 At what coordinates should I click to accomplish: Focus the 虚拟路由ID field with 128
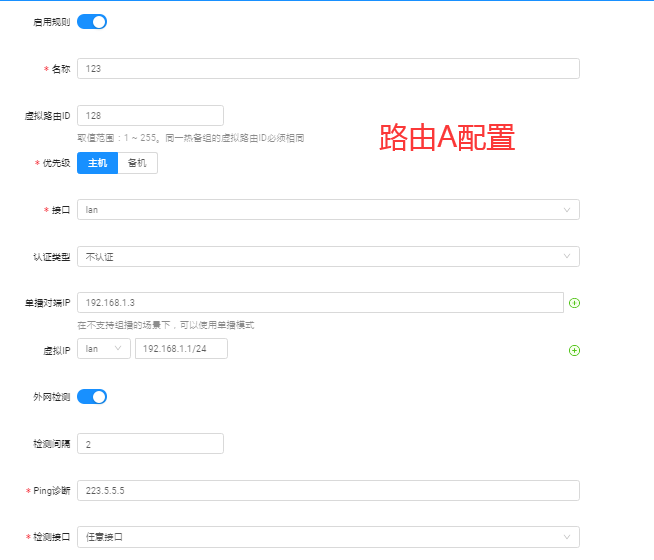pos(150,116)
